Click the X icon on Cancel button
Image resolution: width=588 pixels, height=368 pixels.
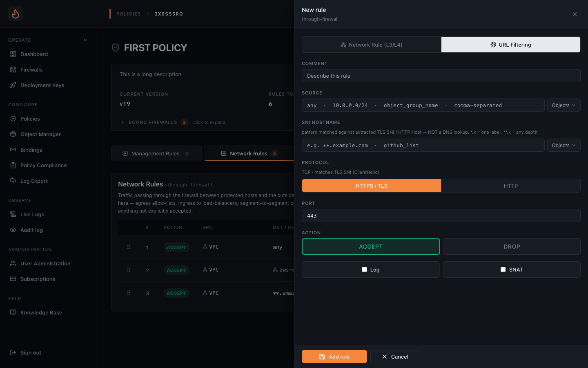click(385, 357)
